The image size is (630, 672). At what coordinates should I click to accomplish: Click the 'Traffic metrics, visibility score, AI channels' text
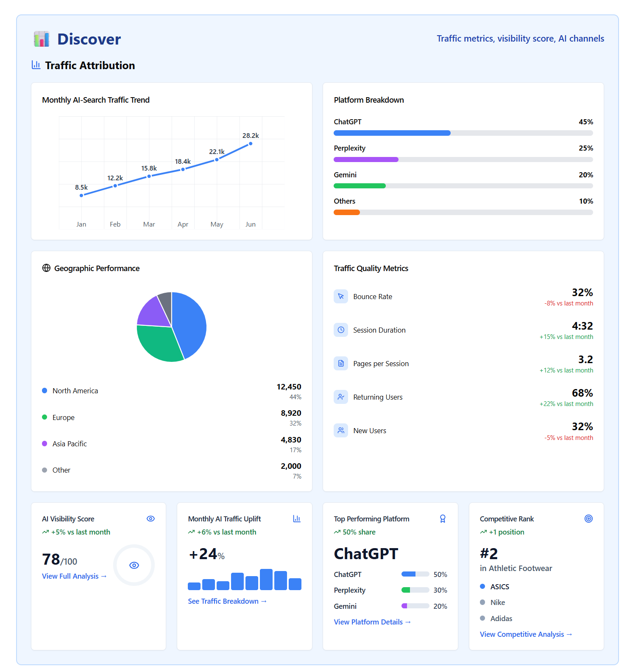click(520, 39)
